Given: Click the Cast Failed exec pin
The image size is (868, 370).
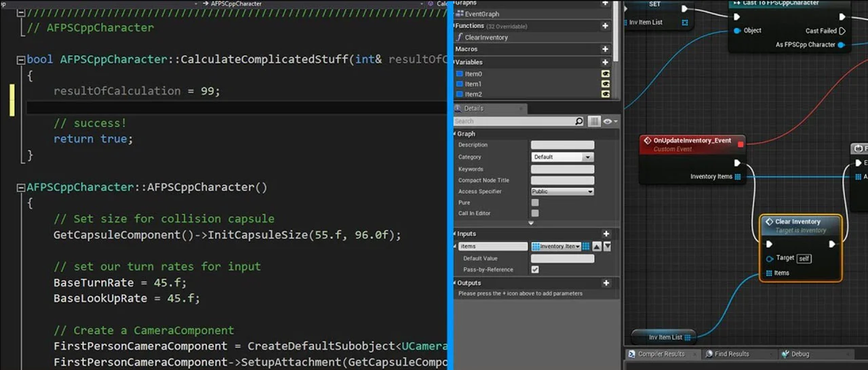Looking at the screenshot, I should 842,30.
